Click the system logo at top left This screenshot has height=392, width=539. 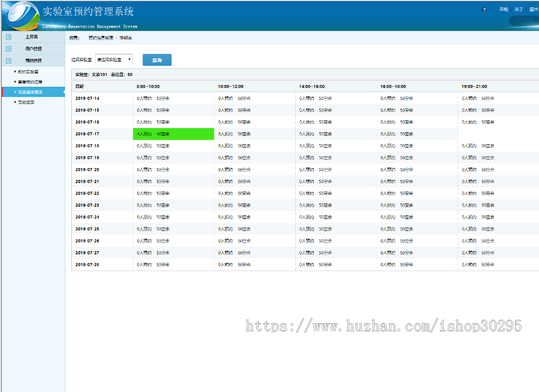click(20, 15)
